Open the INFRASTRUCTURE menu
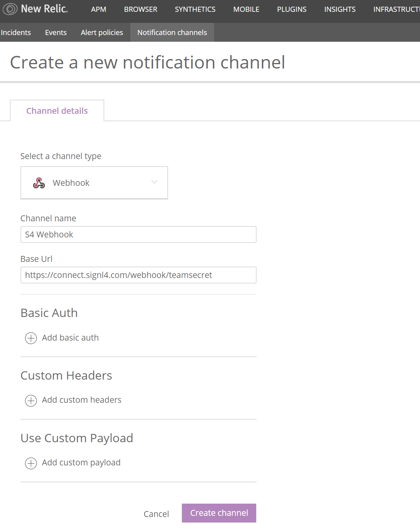The height and width of the screenshot is (530, 420). 396,9
